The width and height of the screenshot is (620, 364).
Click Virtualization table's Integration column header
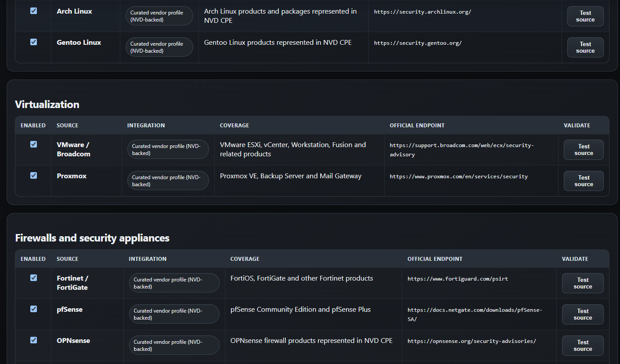click(x=146, y=126)
